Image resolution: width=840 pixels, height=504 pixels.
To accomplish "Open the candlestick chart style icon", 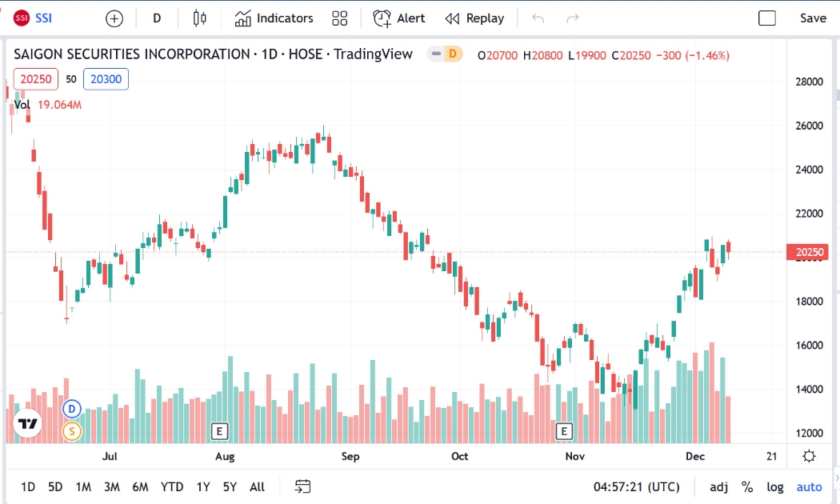I will click(199, 18).
